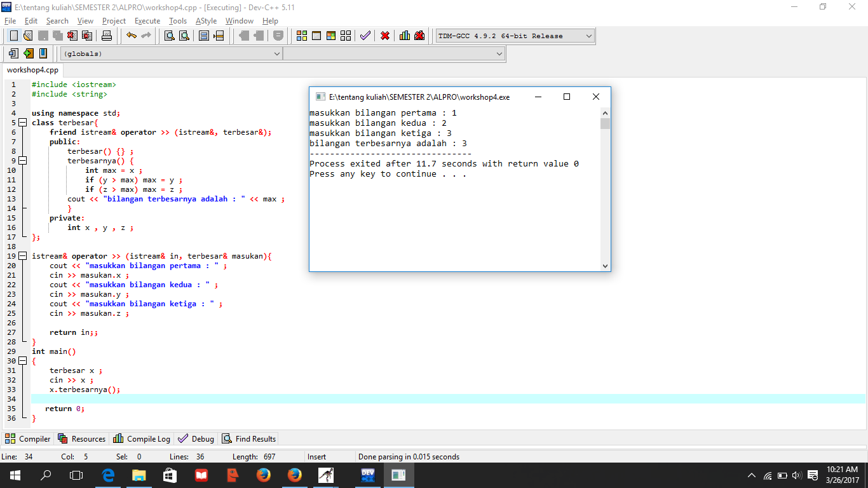Open the AStyle menu
Screen dimensions: 868x488
pos(206,20)
